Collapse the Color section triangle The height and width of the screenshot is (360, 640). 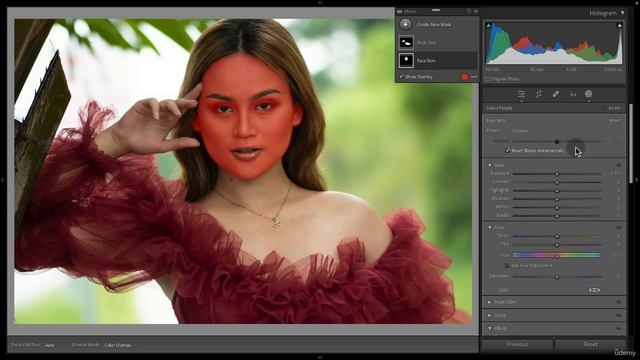490,227
